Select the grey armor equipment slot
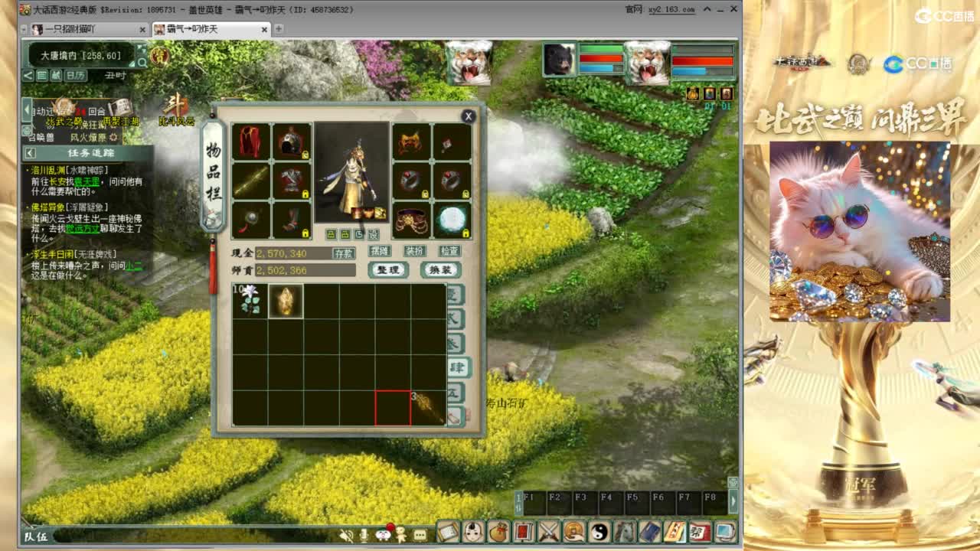The width and height of the screenshot is (980, 551). pos(292,181)
